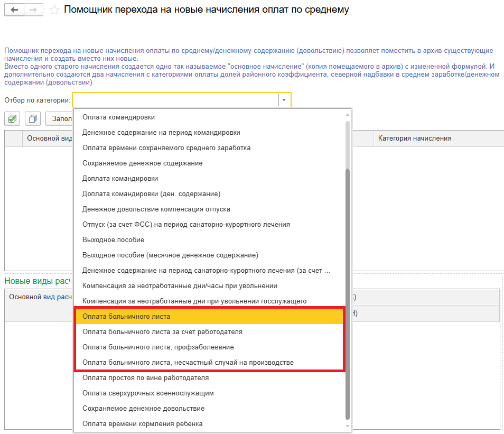Click the back navigation arrow
This screenshot has height=434, width=504.
tap(14, 10)
